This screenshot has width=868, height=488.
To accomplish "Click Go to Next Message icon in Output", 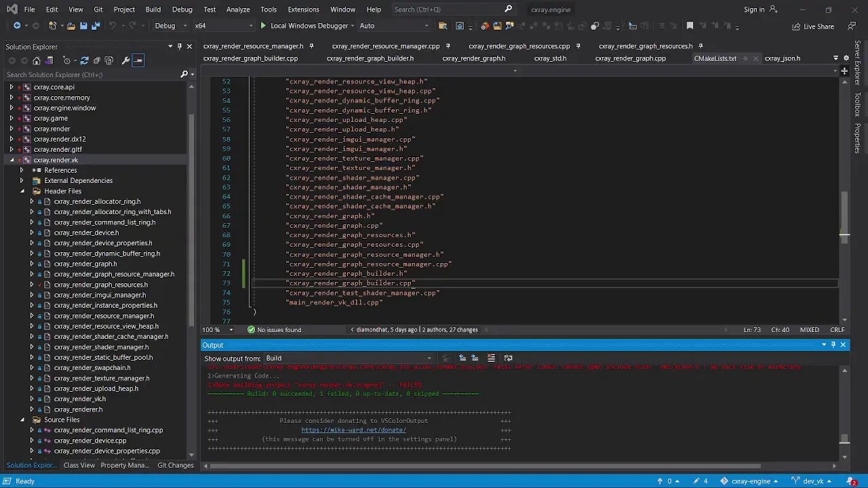I will (x=475, y=358).
